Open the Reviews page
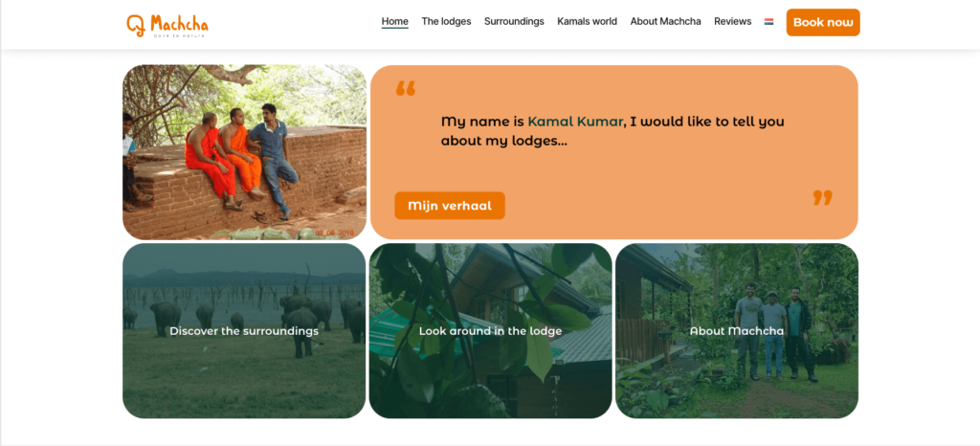This screenshot has width=980, height=446. click(732, 21)
